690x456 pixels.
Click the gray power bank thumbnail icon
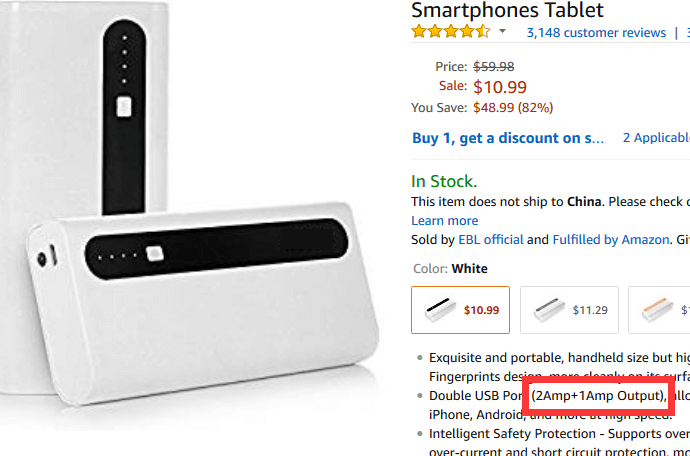point(549,309)
